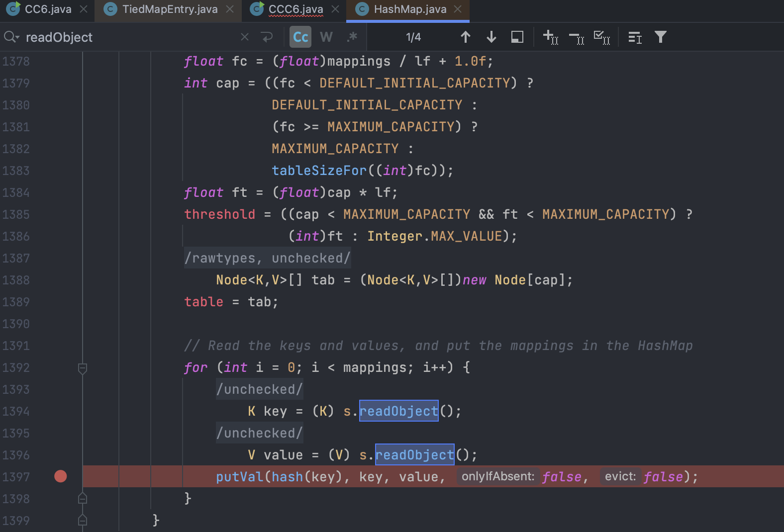Toggle Match Case search option
The height and width of the screenshot is (532, 784).
pyautogui.click(x=300, y=37)
